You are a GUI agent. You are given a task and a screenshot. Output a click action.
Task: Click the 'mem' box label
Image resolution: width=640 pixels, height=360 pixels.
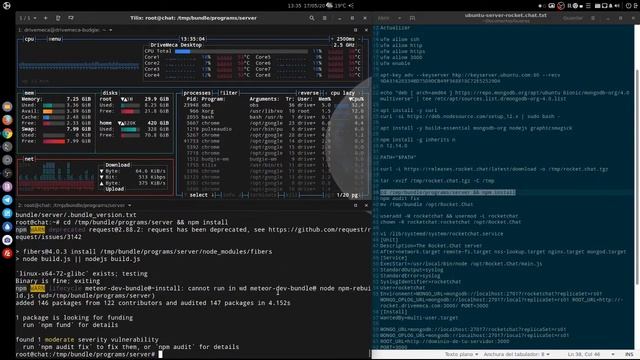pyautogui.click(x=29, y=93)
